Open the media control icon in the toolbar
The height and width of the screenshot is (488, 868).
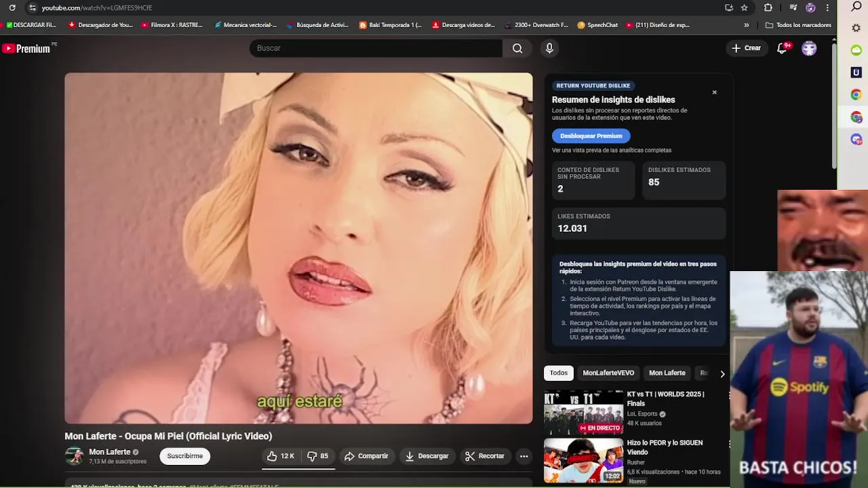coord(793,7)
